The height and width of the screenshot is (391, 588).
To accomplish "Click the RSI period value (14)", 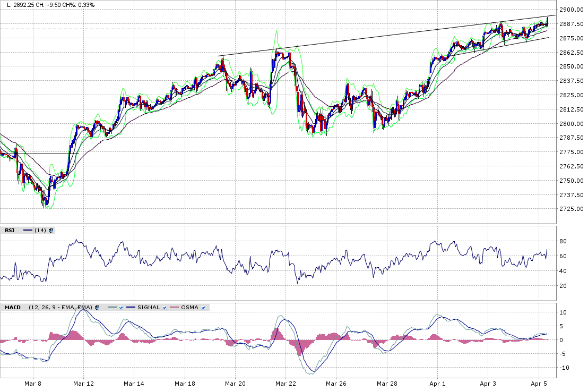I will click(40, 230).
